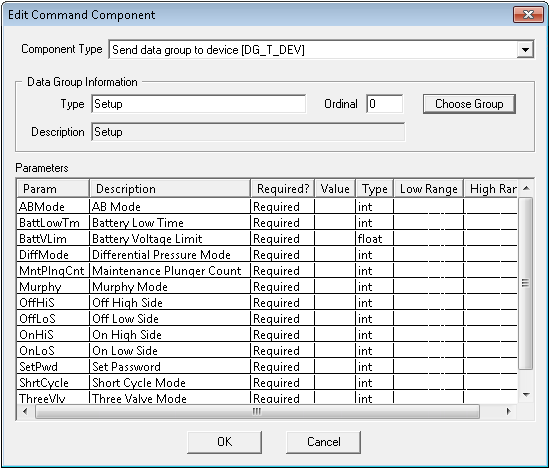The image size is (550, 469).
Task: Select the OnHiS parameter cell
Action: pos(53,335)
